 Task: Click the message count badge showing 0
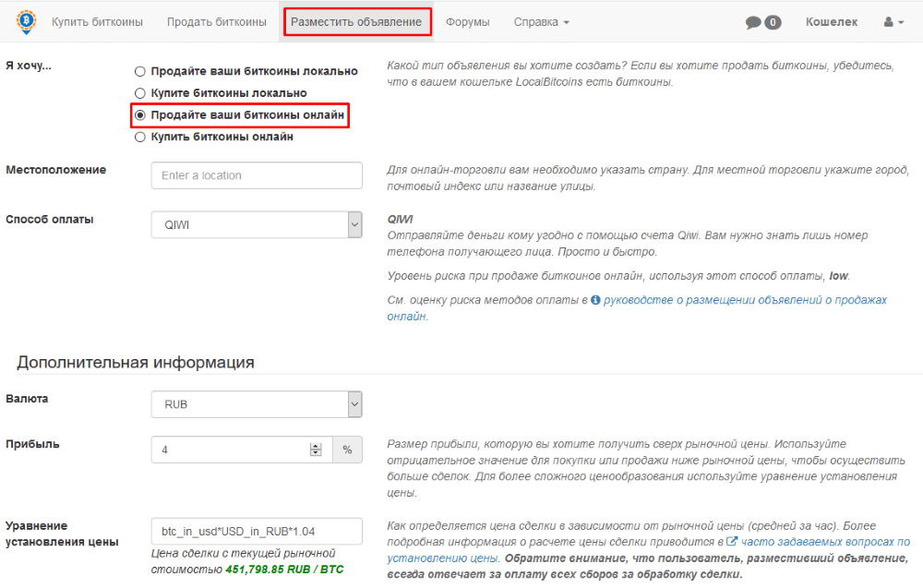pos(773,22)
